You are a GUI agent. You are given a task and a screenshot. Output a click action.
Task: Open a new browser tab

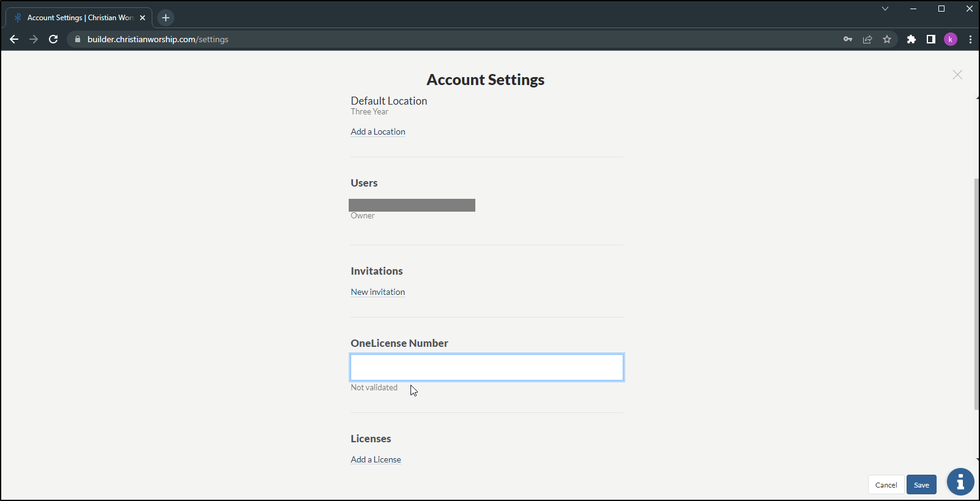tap(166, 18)
